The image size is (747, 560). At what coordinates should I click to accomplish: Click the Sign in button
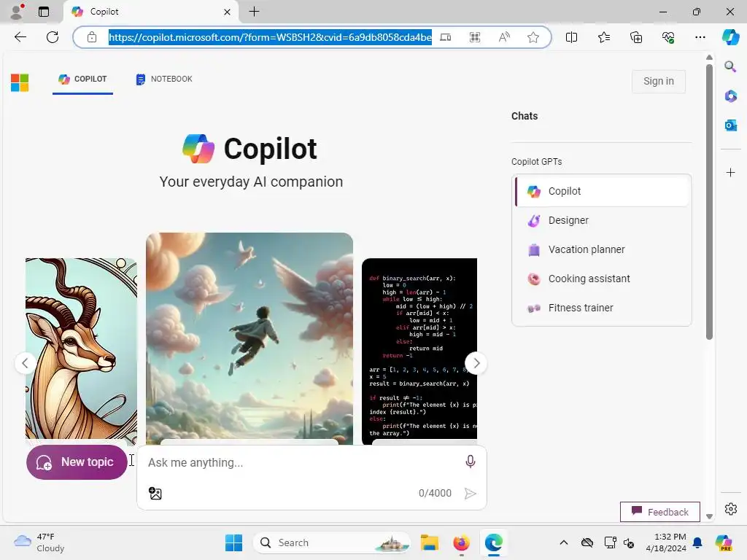pyautogui.click(x=659, y=82)
